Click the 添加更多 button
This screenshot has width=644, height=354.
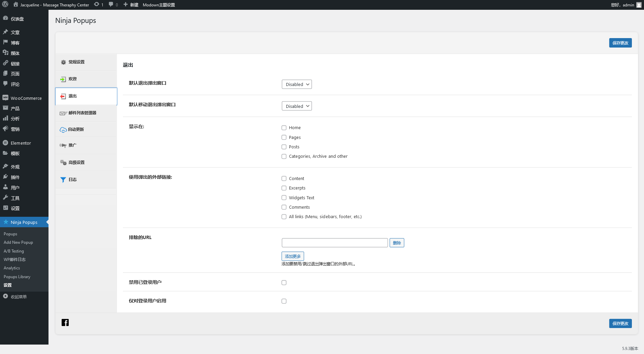292,256
